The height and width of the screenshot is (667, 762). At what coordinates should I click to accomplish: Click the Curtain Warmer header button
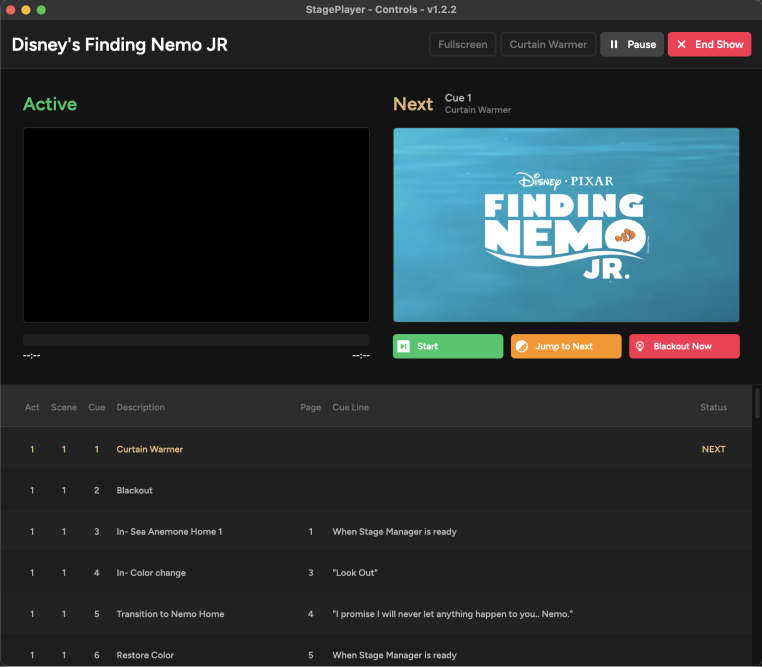click(x=548, y=44)
